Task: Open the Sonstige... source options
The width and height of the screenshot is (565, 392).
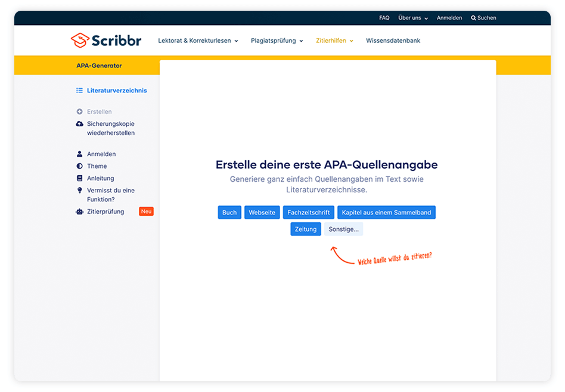Action: pos(344,229)
